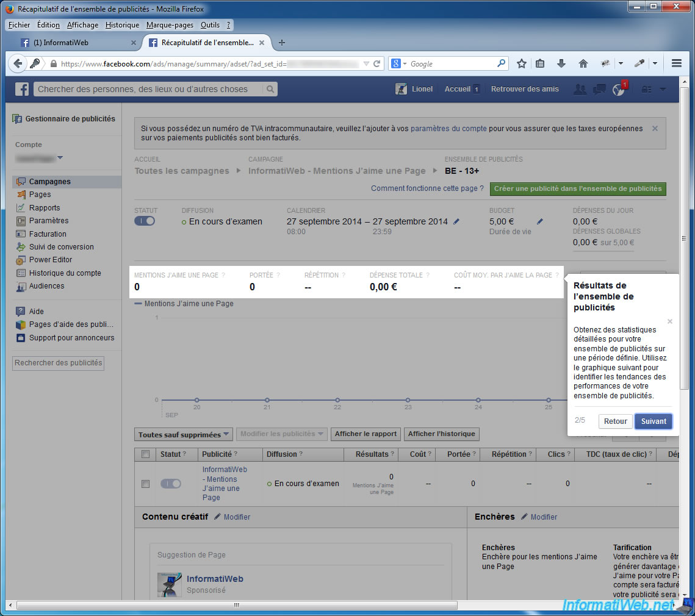
Task: Click Modifier next to Contenu créatif
Action: tap(237, 517)
